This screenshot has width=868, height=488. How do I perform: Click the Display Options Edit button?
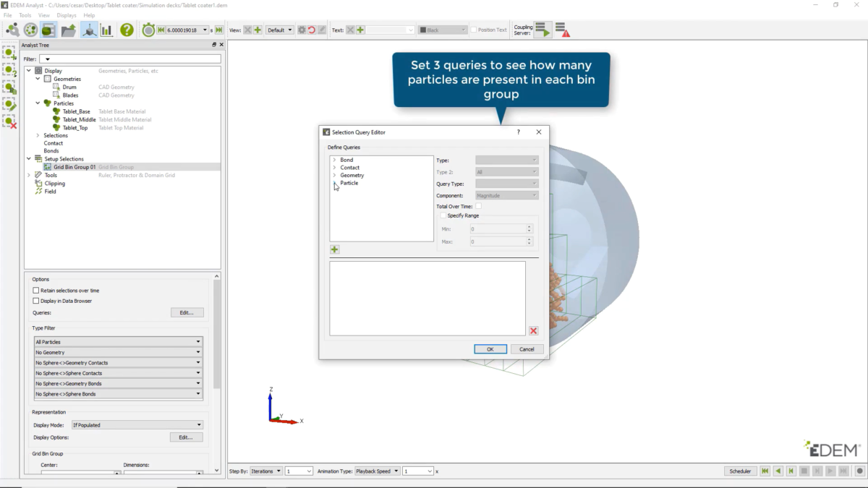187,437
